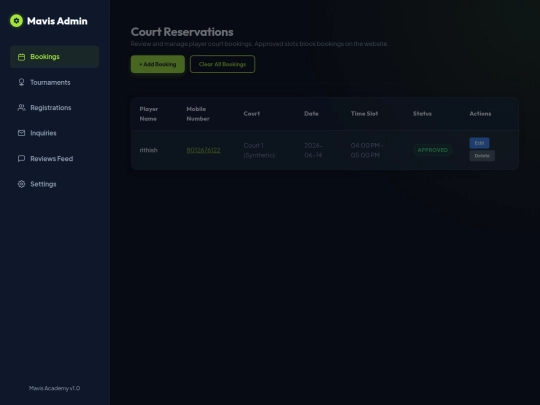Screen dimensions: 540x405
Task: Click the Inquiries envelope icon
Action: pos(21,133)
